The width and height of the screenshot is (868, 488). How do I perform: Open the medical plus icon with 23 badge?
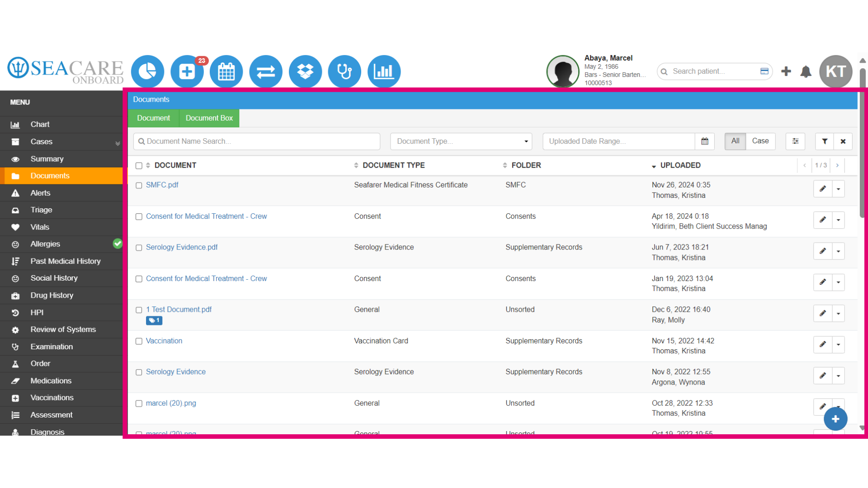(x=187, y=71)
